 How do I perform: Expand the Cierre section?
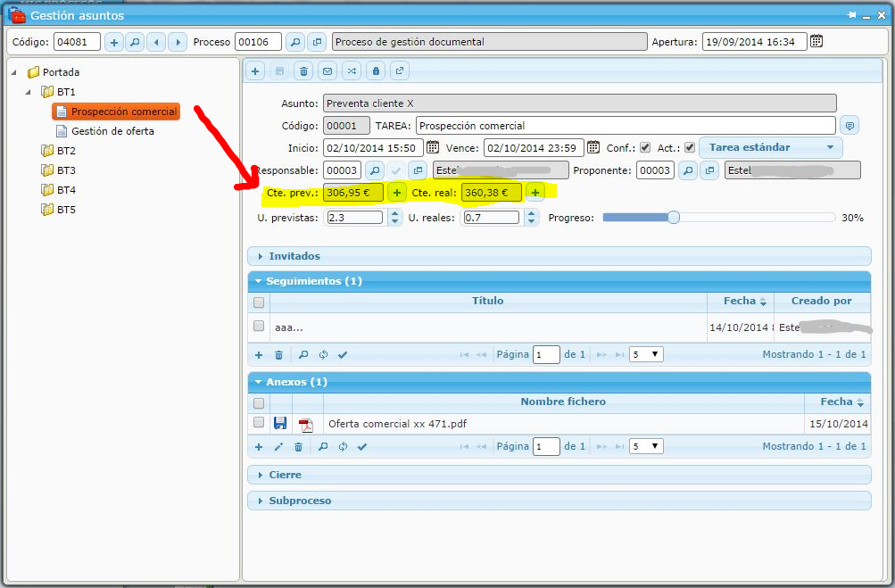pyautogui.click(x=559, y=475)
